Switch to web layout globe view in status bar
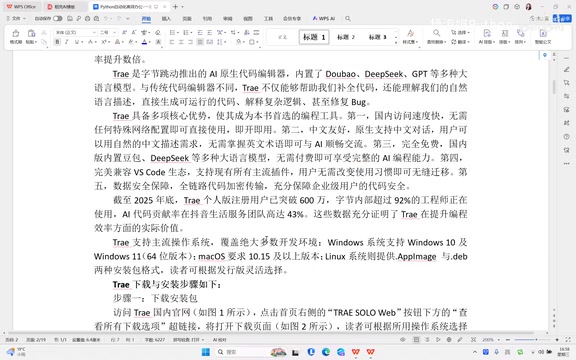The width and height of the screenshot is (576, 360). pos(449,339)
